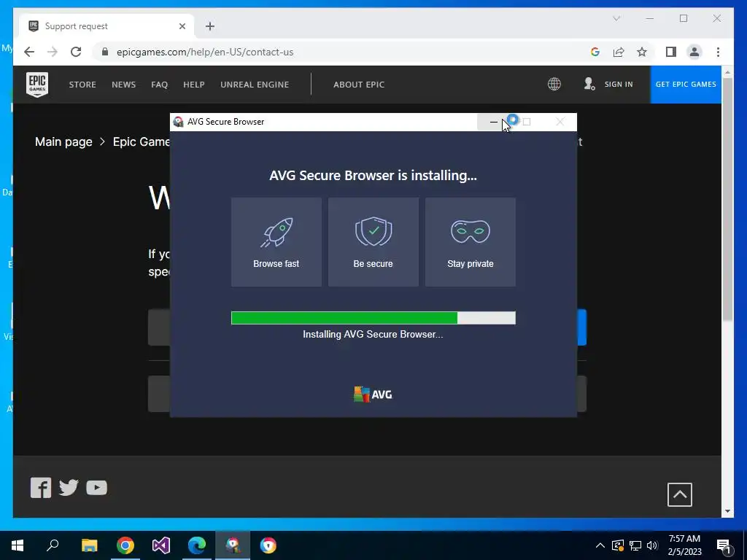Open AVG Secure Browser taskbar icon

(268, 545)
